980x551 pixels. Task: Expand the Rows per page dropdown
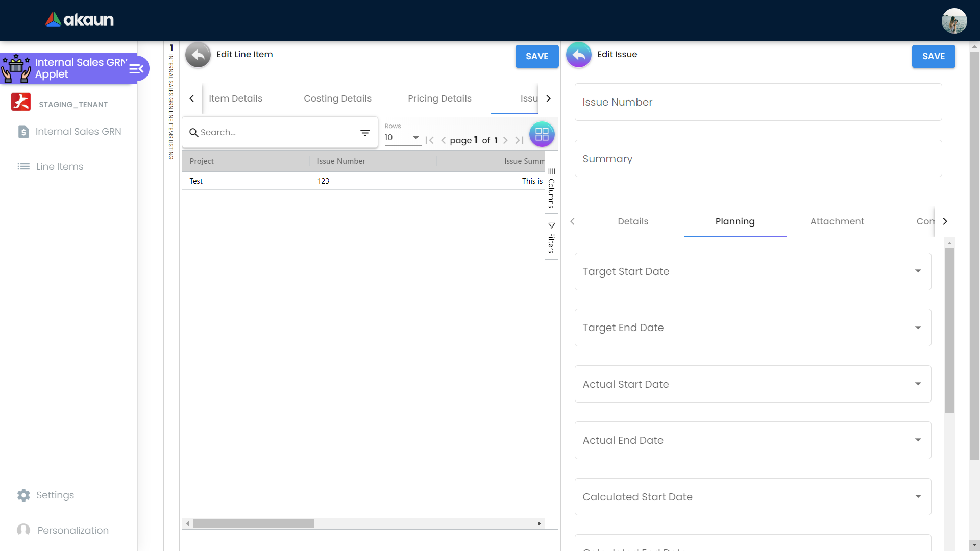(415, 138)
